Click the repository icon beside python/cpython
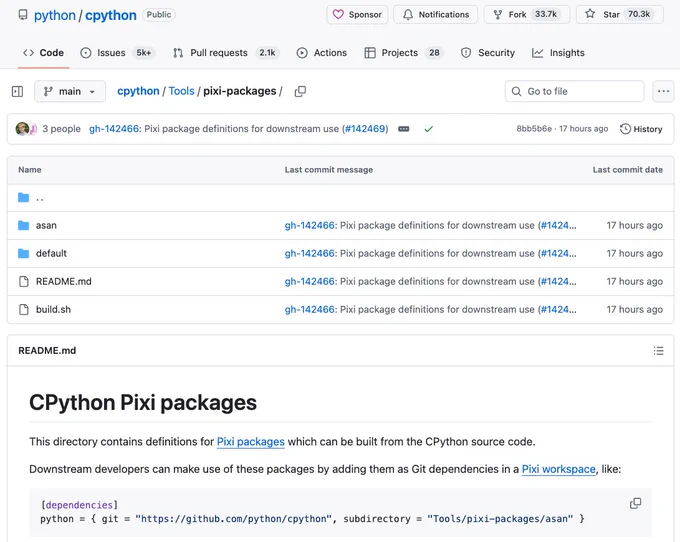Image resolution: width=680 pixels, height=542 pixels. 23,15
